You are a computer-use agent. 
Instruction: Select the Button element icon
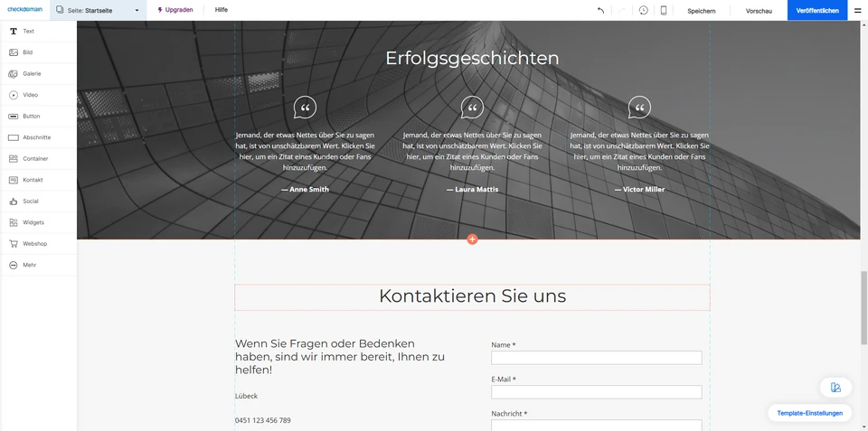pyautogui.click(x=14, y=117)
